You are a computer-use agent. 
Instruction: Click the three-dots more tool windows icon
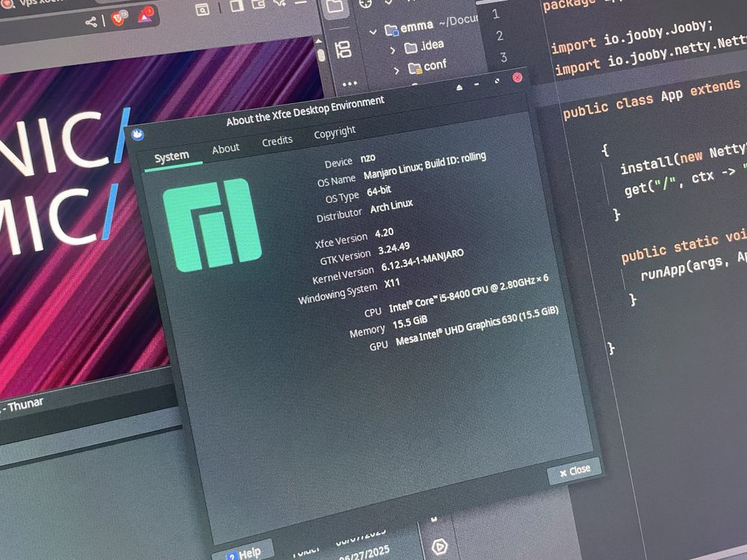coord(349,84)
